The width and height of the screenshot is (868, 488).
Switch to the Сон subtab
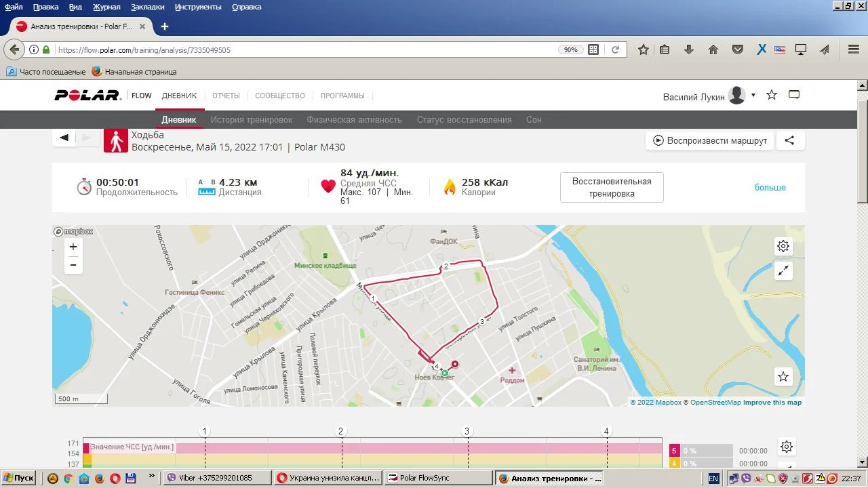pyautogui.click(x=534, y=119)
